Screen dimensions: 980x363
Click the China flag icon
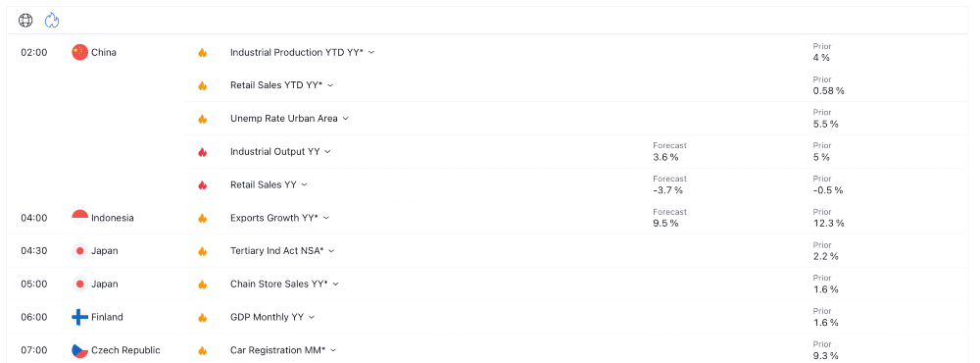point(80,53)
